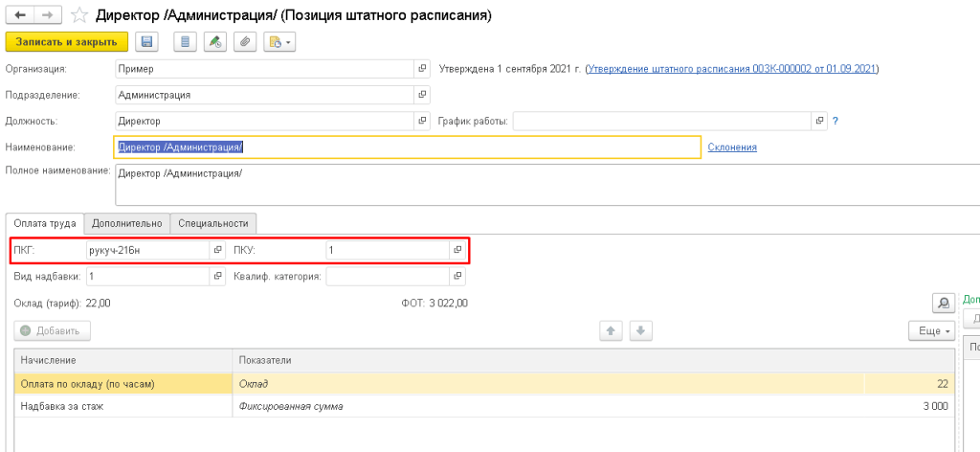Click help question mark beside График работы
The image size is (980, 452).
click(835, 122)
